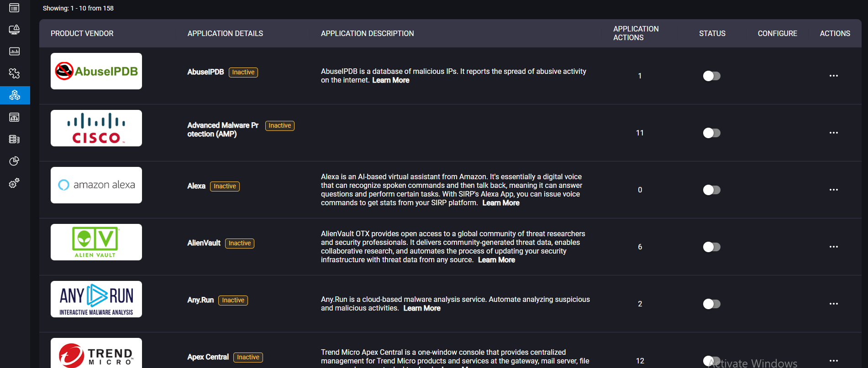Click the action count 11 for Cisco AMP
The width and height of the screenshot is (868, 368).
tap(640, 133)
